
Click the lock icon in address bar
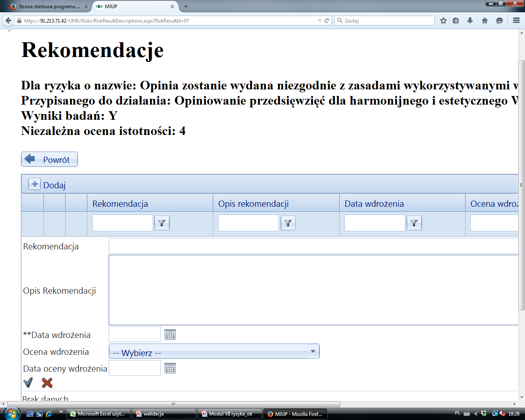[19, 21]
